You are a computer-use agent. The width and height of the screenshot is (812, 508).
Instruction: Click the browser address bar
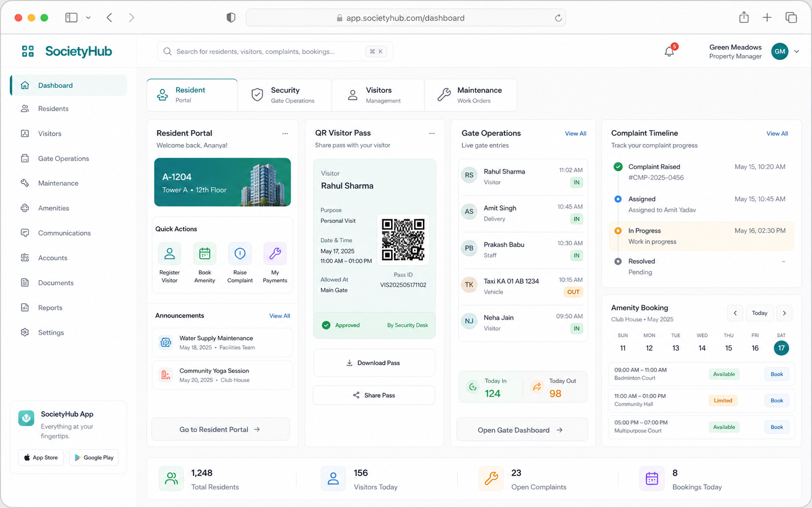click(405, 18)
